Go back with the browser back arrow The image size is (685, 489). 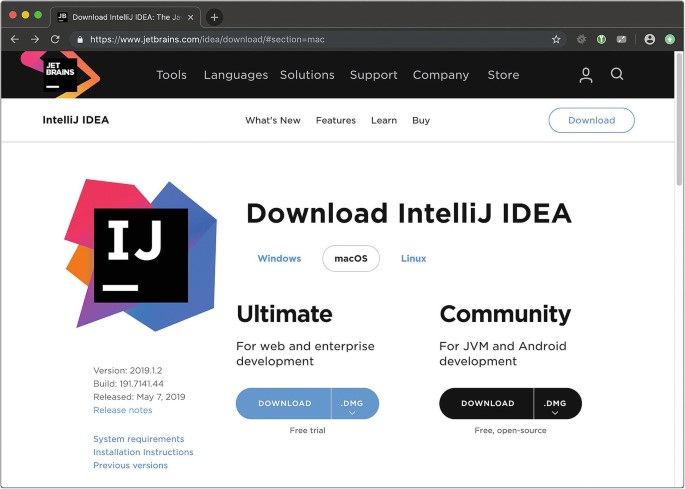click(15, 39)
